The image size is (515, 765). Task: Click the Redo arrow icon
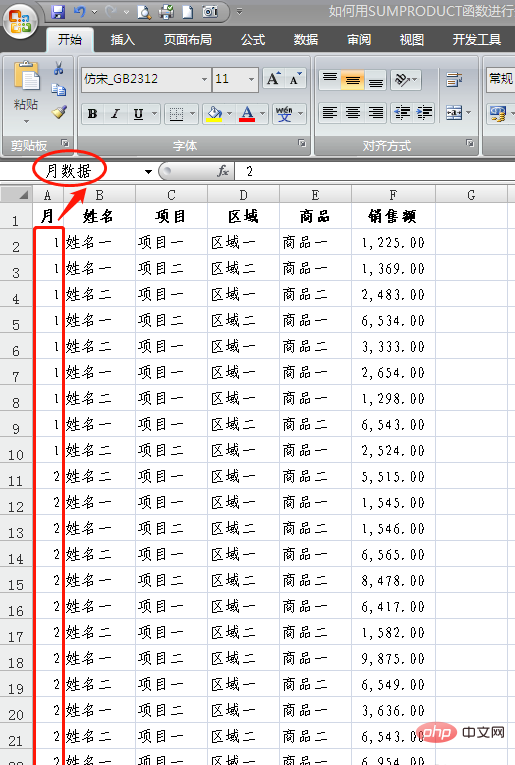111,12
